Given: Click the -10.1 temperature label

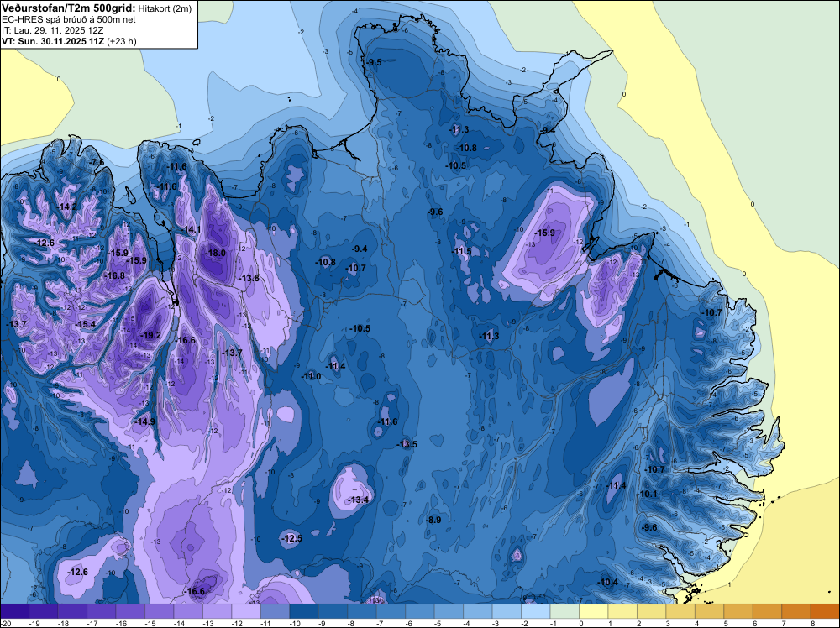Looking at the screenshot, I should [648, 494].
